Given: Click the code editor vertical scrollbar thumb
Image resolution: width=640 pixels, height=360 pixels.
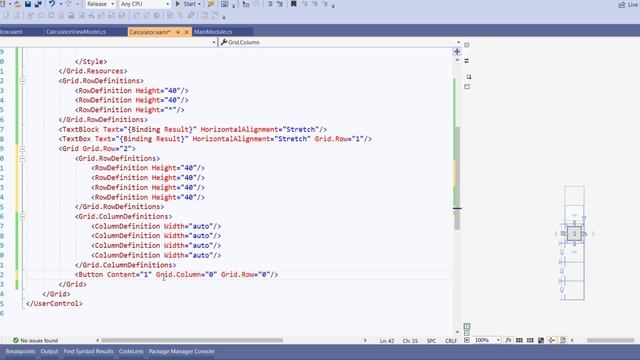Looking at the screenshot, I should pos(457,178).
